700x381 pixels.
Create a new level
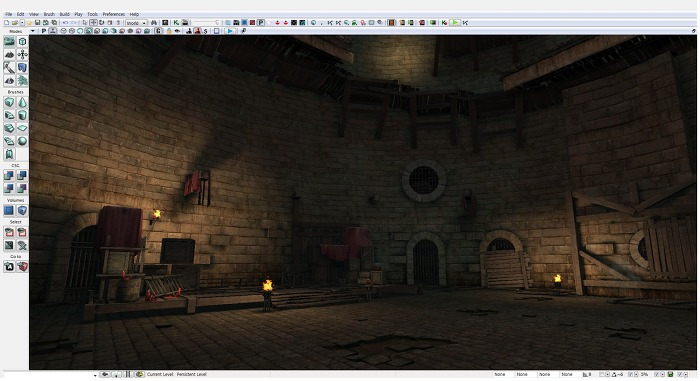click(6, 23)
